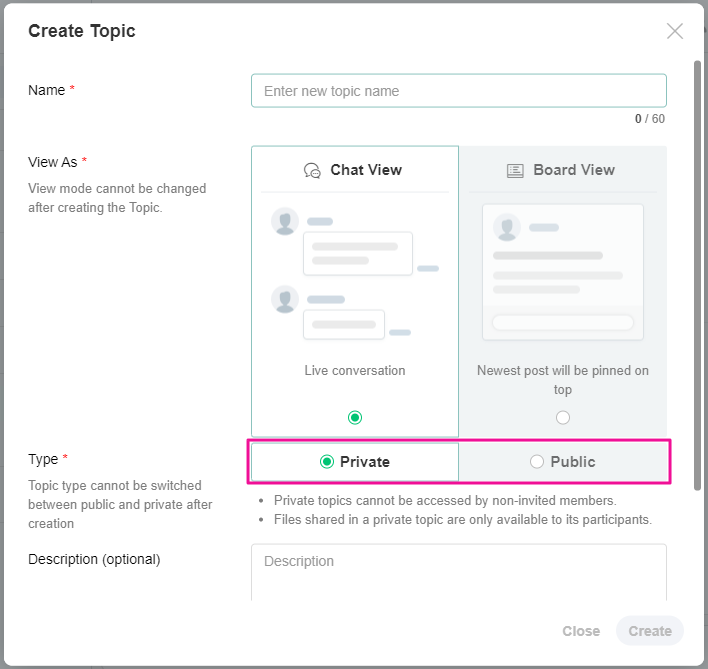
Task: Click the avatar in Board View preview
Action: (507, 228)
